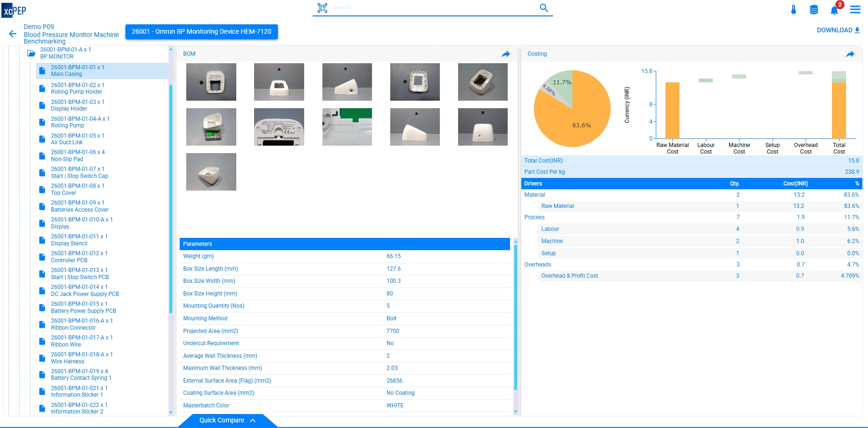Click the Wire Harness document icon
The width and height of the screenshot is (868, 428).
[42, 358]
